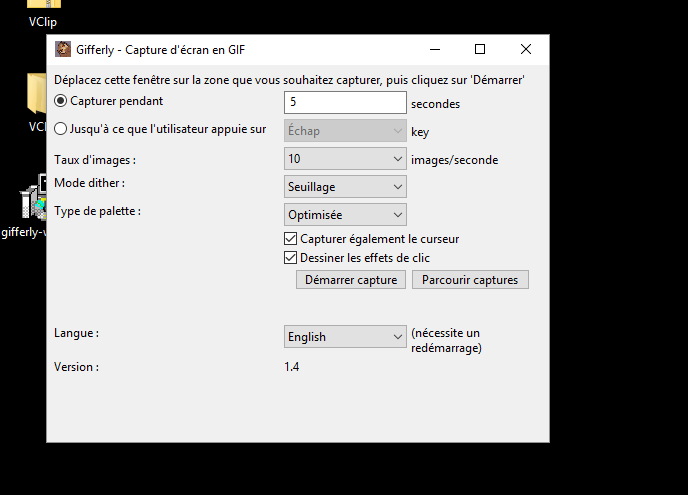The height and width of the screenshot is (495, 688).
Task: Open the VClip folder on the desktop
Action: tap(36, 103)
